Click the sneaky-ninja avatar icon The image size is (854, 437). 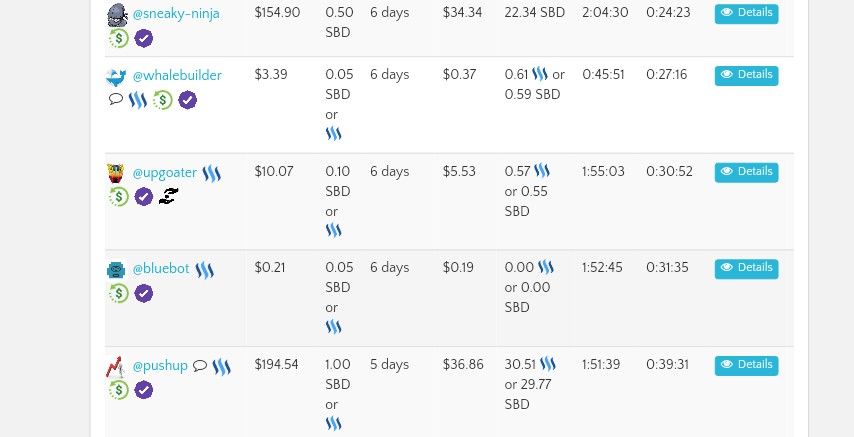117,15
